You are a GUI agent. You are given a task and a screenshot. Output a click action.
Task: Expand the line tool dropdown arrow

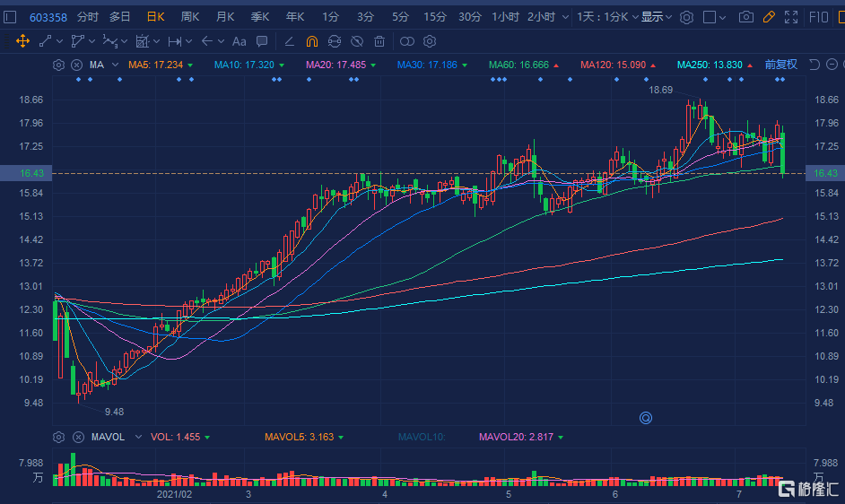[x=59, y=41]
